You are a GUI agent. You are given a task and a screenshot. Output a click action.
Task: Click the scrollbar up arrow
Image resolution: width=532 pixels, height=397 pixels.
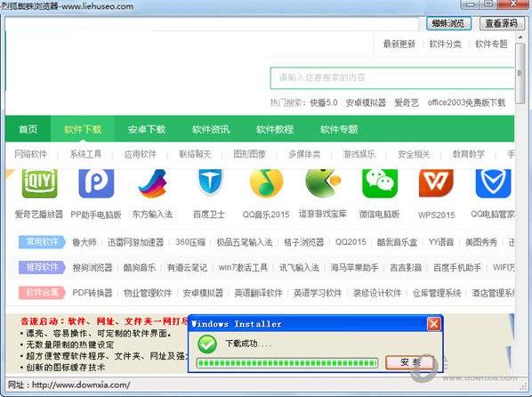pyautogui.click(x=520, y=37)
